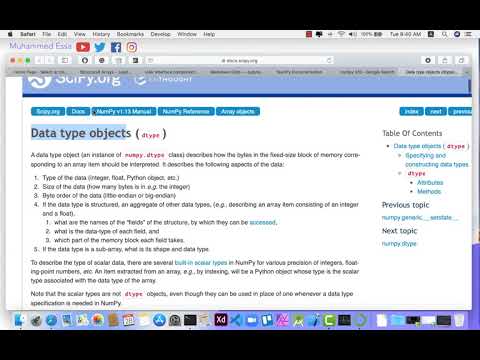This screenshot has height=360, width=480.
Task: Open the View menu
Action: click(80, 34)
